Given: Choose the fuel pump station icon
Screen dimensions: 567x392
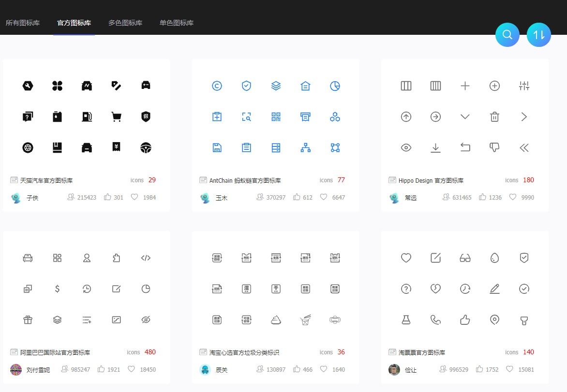Looking at the screenshot, I should [x=87, y=116].
